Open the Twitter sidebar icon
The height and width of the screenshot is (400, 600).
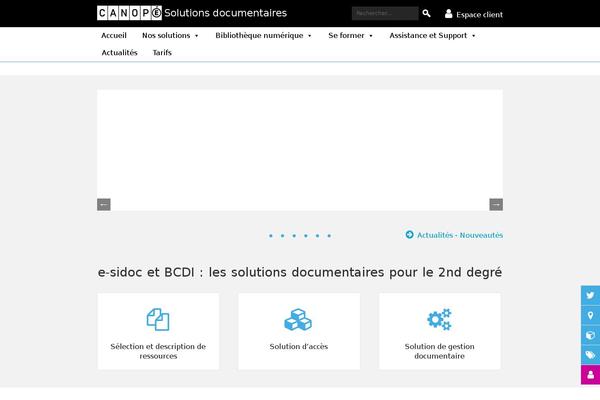pyautogui.click(x=590, y=295)
